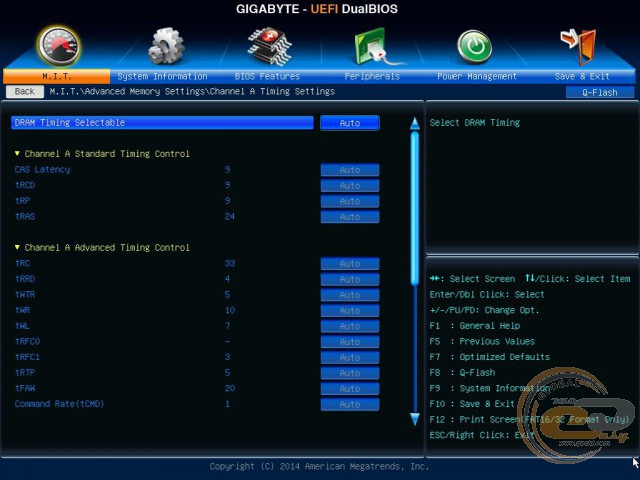This screenshot has width=640, height=480.
Task: Select the tRTP label
Action: [x=25, y=373]
